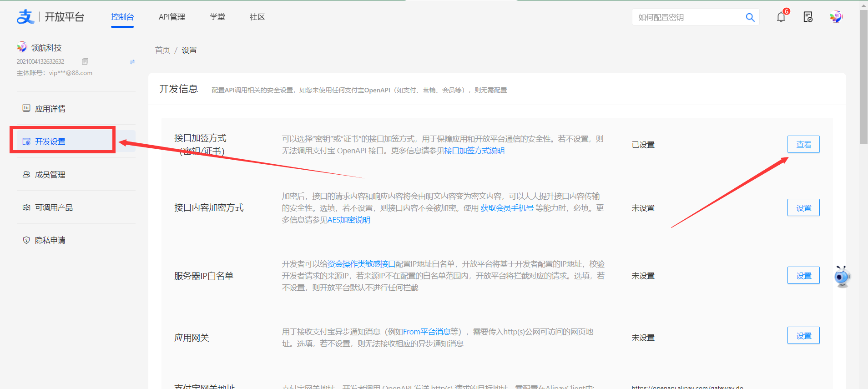Copy app ID with copy icon
Viewport: 868px width, 389px height.
pyautogui.click(x=85, y=61)
